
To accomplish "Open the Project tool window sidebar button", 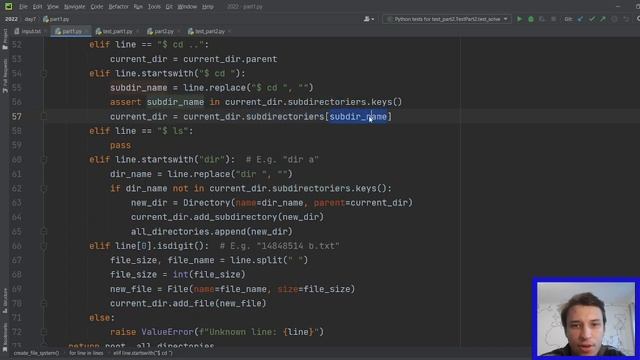I will click(x=5, y=39).
